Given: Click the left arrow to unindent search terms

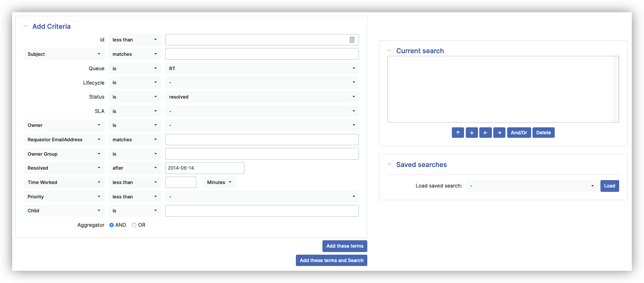Looking at the screenshot, I should coord(485,132).
